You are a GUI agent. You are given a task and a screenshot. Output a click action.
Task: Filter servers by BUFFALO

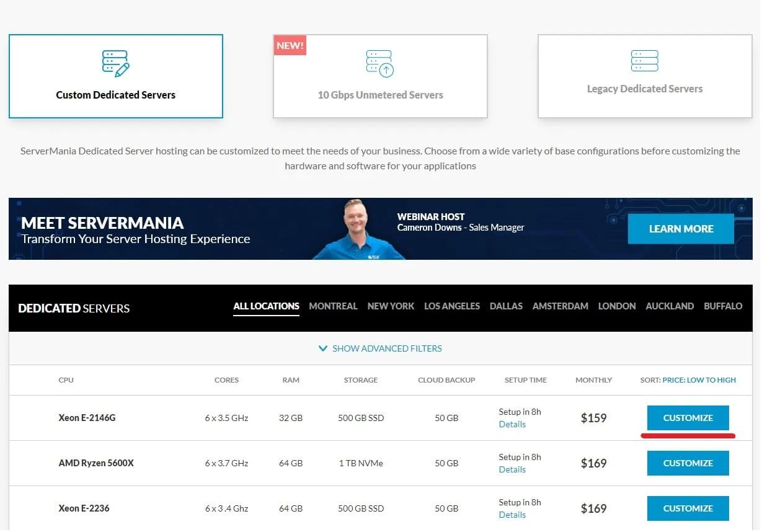(x=723, y=306)
